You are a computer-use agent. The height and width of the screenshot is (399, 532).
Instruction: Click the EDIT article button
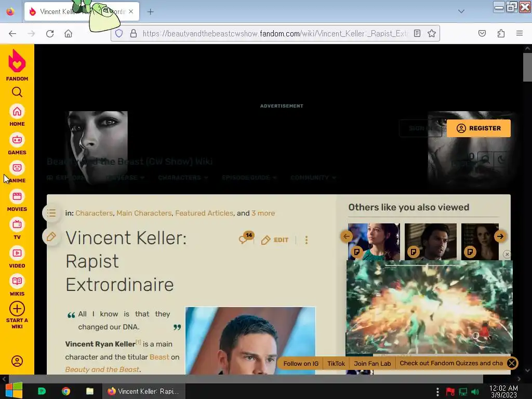[x=275, y=240]
